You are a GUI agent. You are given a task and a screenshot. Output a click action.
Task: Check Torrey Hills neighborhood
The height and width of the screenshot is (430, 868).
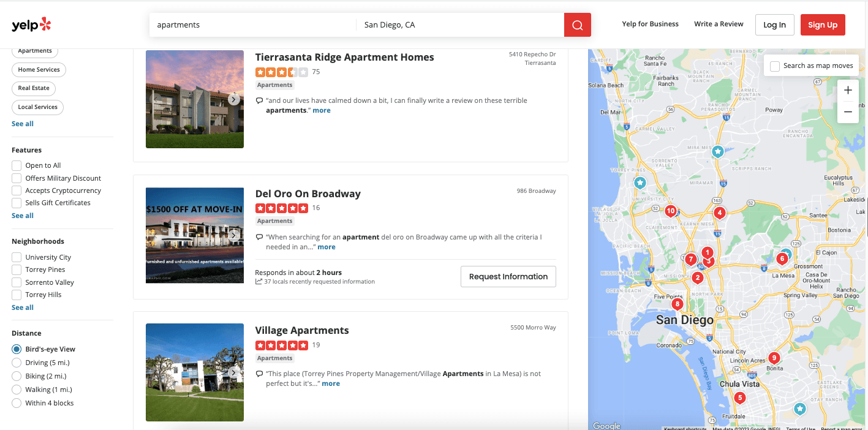click(17, 295)
